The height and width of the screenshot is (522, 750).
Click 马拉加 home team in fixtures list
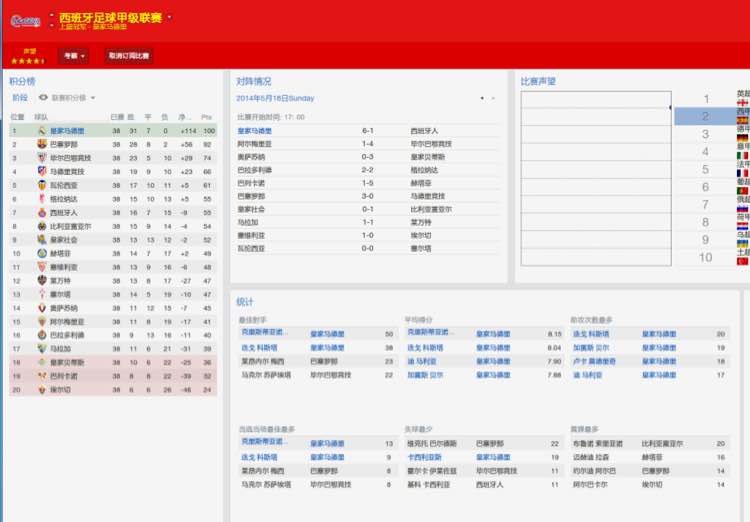click(248, 222)
